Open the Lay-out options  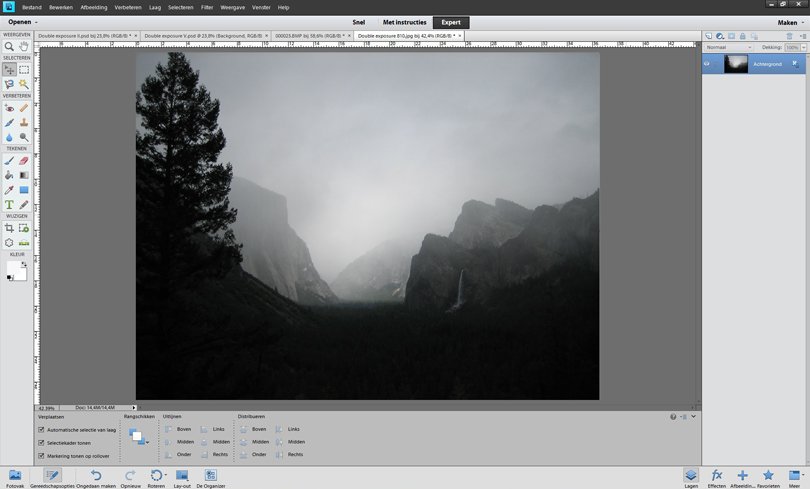[182, 478]
